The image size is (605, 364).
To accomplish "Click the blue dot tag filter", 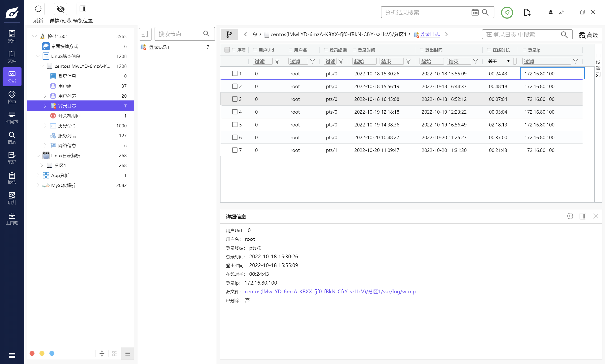I will pos(52,353).
